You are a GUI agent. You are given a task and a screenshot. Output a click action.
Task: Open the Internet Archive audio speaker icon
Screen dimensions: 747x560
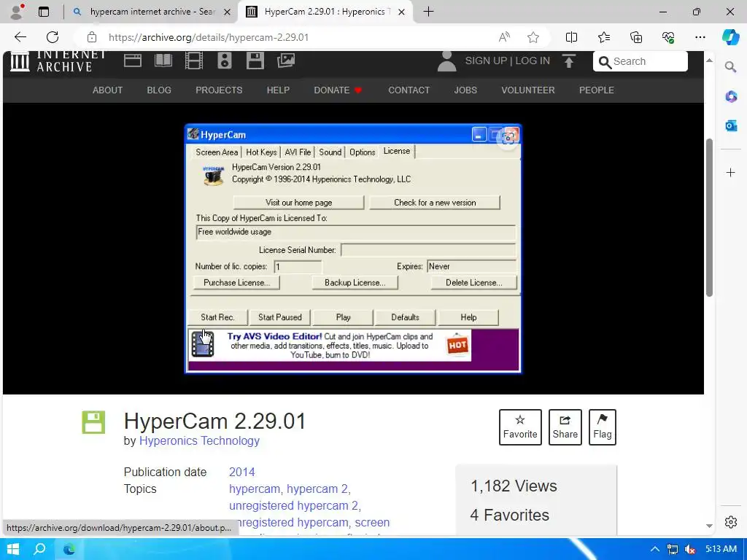[225, 61]
